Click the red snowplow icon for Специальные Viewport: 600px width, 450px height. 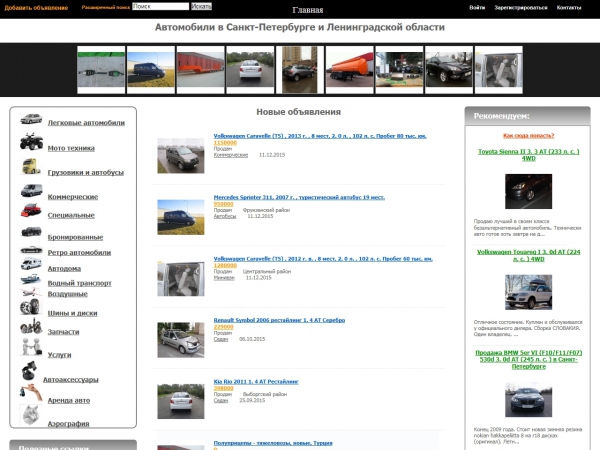(31, 210)
